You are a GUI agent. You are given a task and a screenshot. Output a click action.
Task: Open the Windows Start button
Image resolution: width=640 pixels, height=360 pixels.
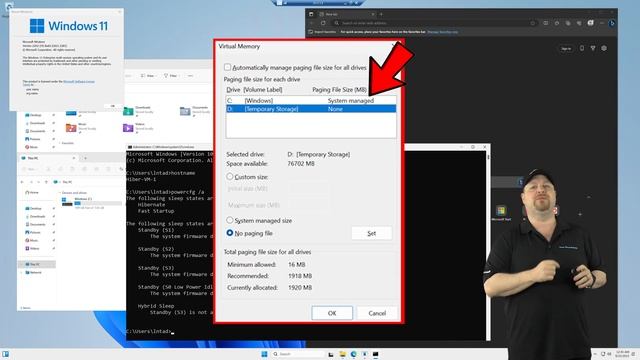pos(264,354)
